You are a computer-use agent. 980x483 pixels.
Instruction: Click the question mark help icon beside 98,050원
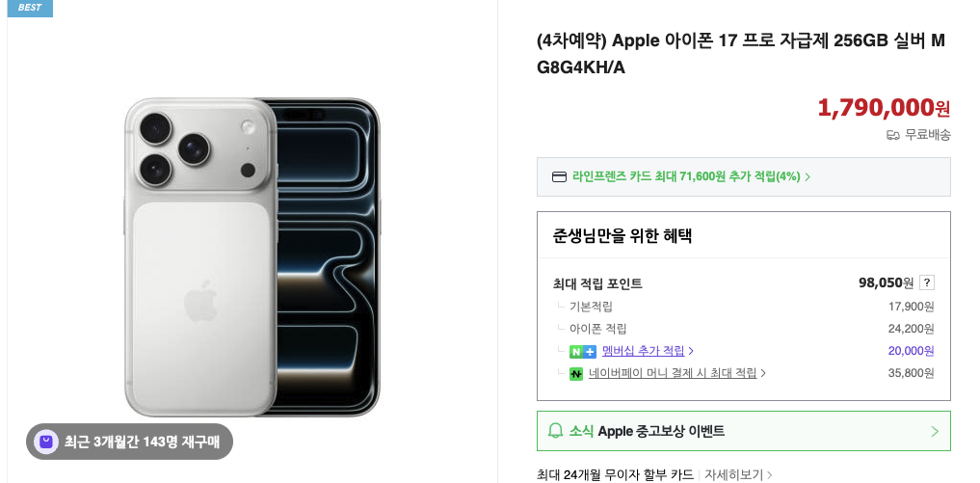[x=926, y=282]
